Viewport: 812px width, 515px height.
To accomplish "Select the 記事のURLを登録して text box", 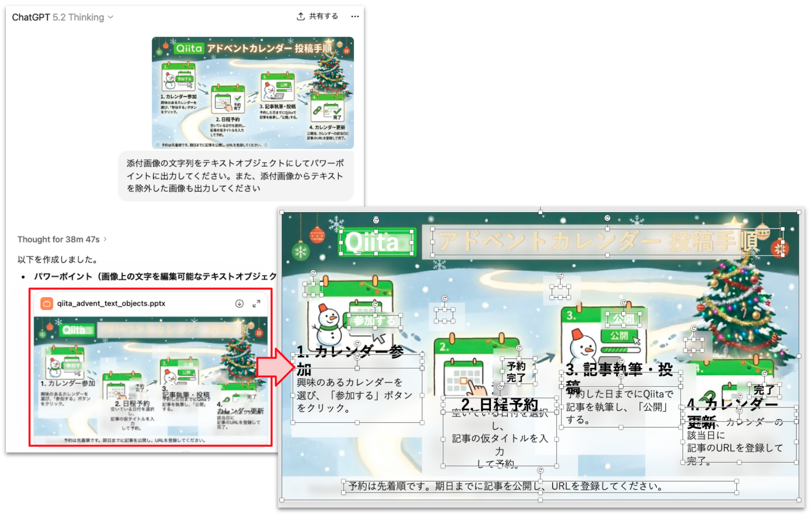I will coord(739,441).
